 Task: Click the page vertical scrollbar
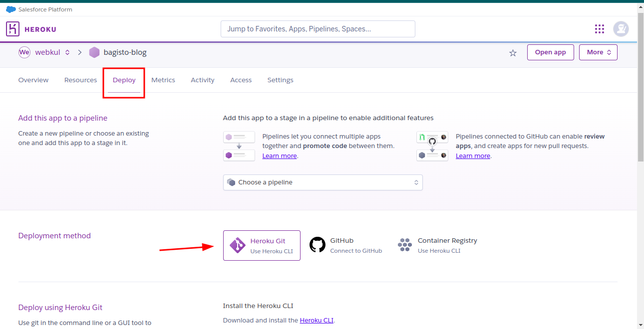click(641, 86)
